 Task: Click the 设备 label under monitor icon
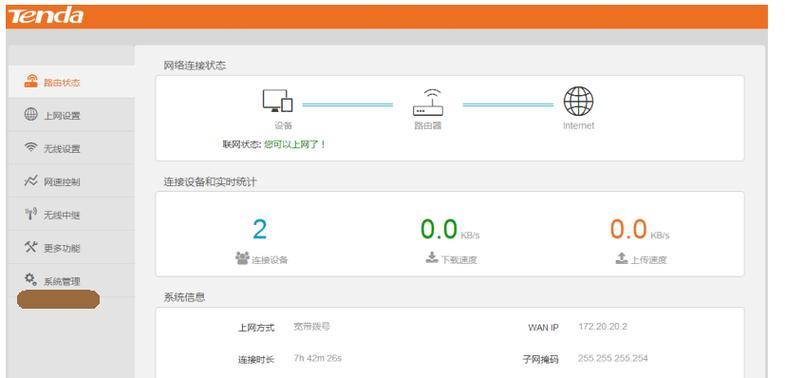[x=283, y=126]
